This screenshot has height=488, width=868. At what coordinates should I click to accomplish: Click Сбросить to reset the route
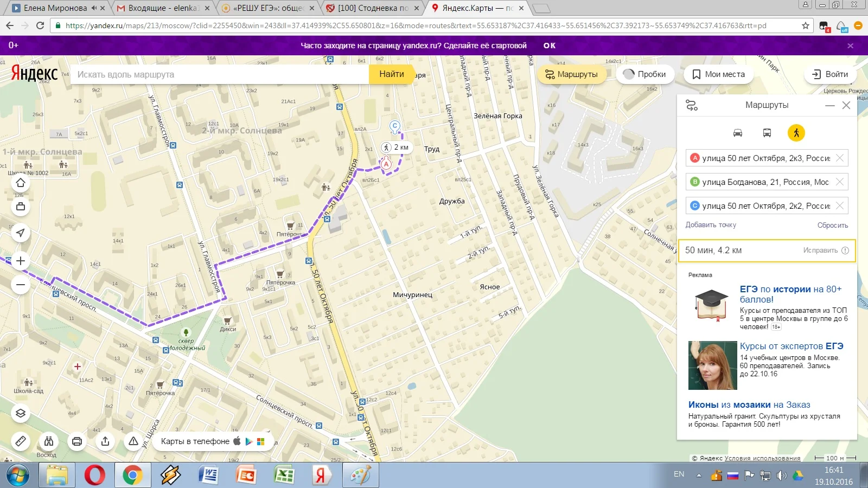pos(833,225)
